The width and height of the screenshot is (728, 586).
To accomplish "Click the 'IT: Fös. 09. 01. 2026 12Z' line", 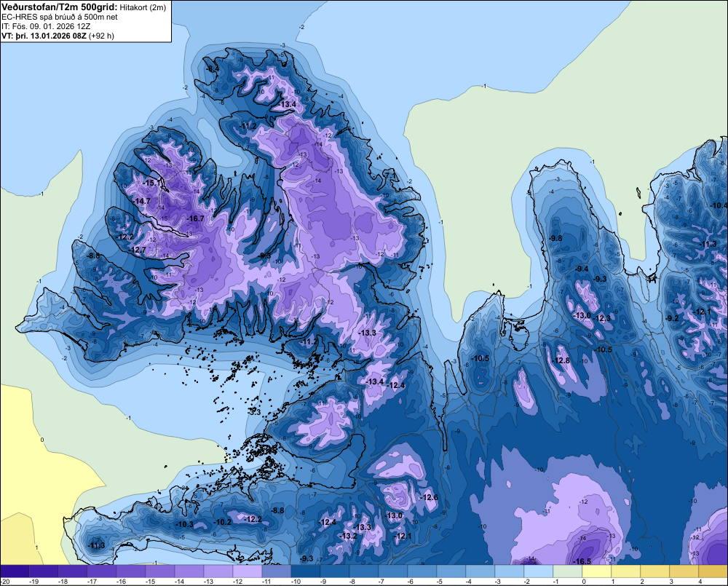I will click(x=46, y=26).
